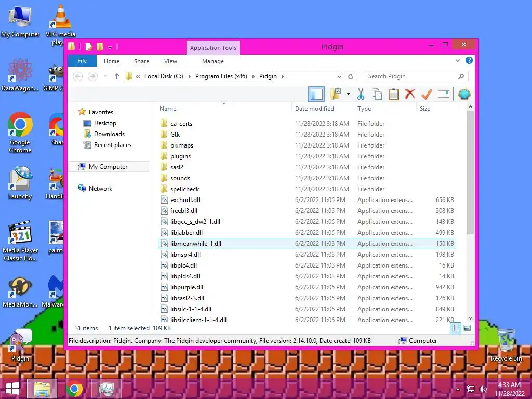Switch to Large icons view in status bar

click(x=467, y=328)
